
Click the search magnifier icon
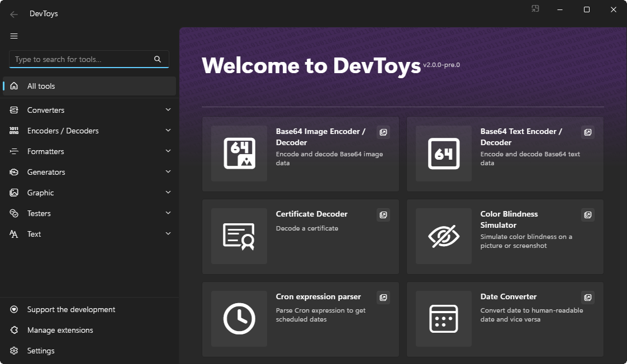coord(158,59)
